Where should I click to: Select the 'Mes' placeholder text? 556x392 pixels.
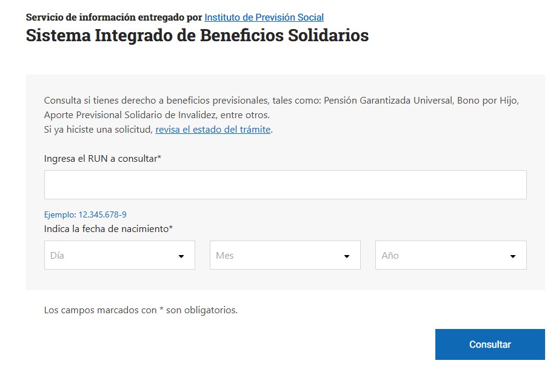(224, 256)
